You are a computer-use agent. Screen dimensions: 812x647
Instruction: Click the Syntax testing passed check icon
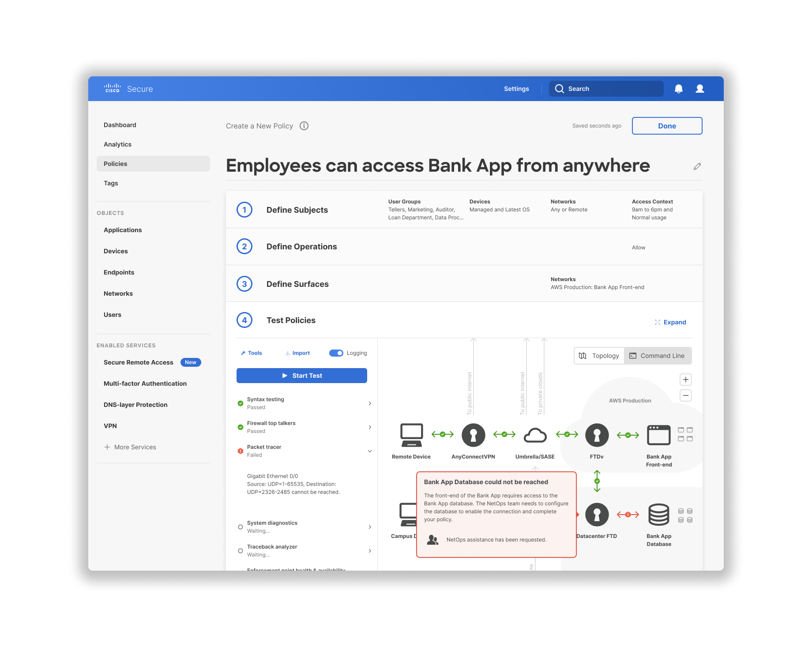tap(241, 403)
